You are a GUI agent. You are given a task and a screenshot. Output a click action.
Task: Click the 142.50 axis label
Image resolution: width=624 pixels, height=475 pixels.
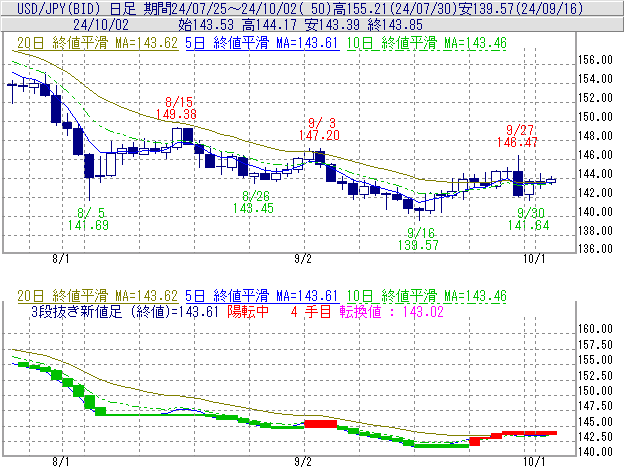pos(595,436)
